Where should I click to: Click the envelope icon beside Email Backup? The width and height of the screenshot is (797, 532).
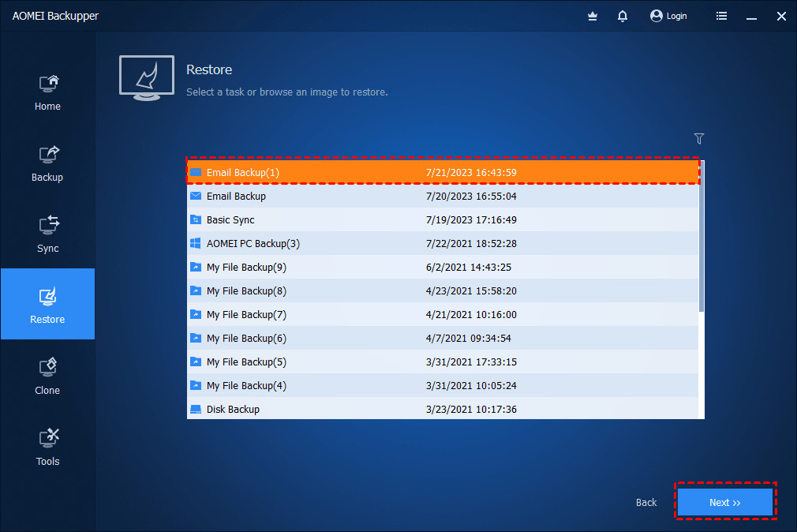tap(196, 196)
